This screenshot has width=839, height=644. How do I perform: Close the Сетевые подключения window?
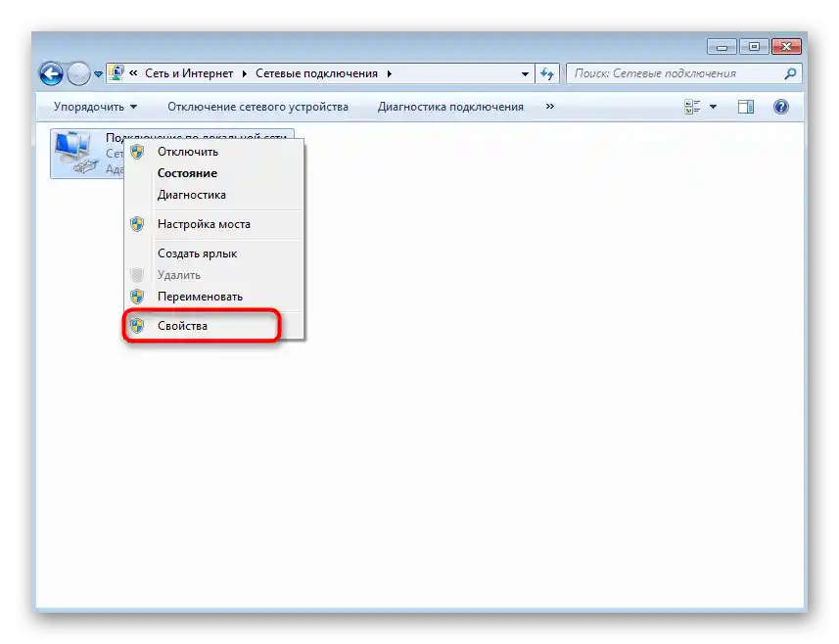[x=786, y=47]
